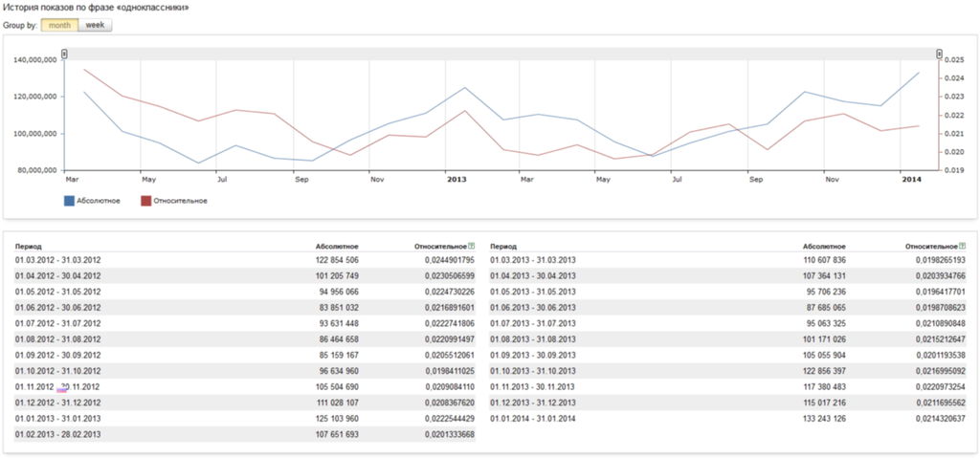This screenshot has width=980, height=458.
Task: Select period 01.12.2013 - 31.12.2013
Action: point(533,403)
